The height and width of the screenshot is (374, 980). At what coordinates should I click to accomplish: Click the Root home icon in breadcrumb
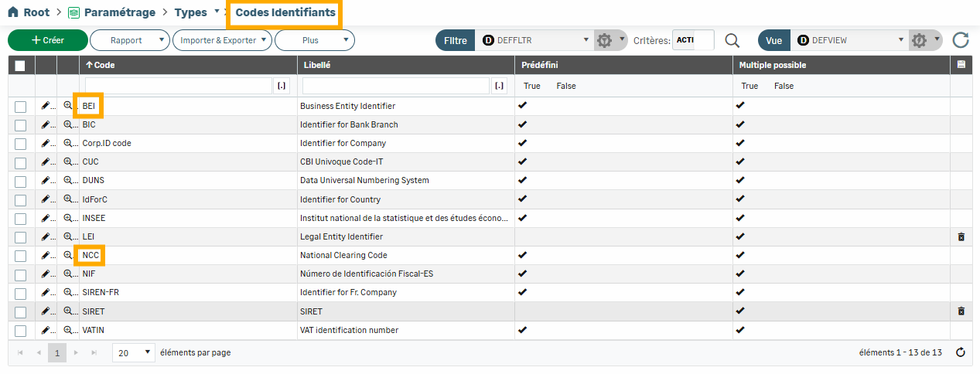(13, 13)
